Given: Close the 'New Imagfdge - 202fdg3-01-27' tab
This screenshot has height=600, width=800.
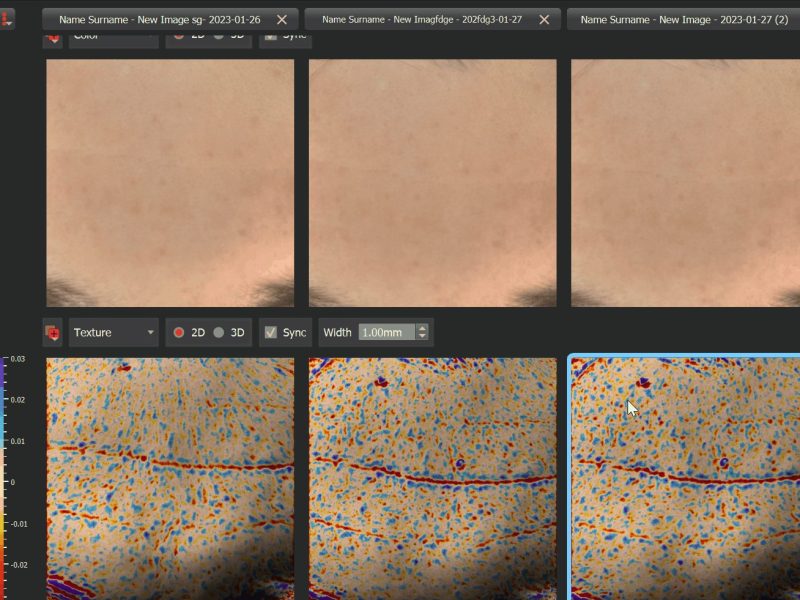Looking at the screenshot, I should pos(544,20).
